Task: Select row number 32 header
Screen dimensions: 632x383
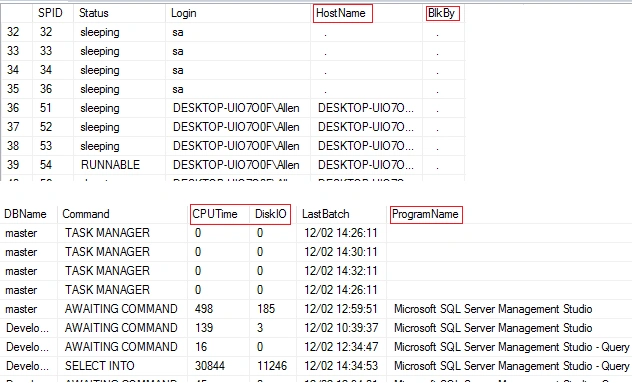Action: point(13,32)
